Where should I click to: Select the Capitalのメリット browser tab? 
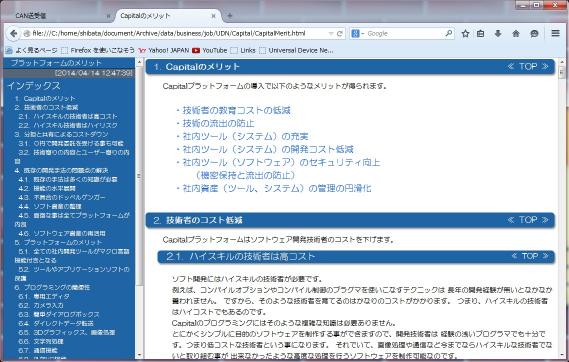pos(167,16)
